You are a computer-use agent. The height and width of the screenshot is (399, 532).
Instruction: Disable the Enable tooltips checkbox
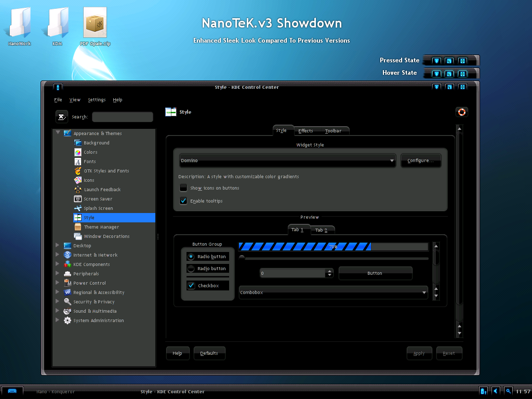click(183, 201)
